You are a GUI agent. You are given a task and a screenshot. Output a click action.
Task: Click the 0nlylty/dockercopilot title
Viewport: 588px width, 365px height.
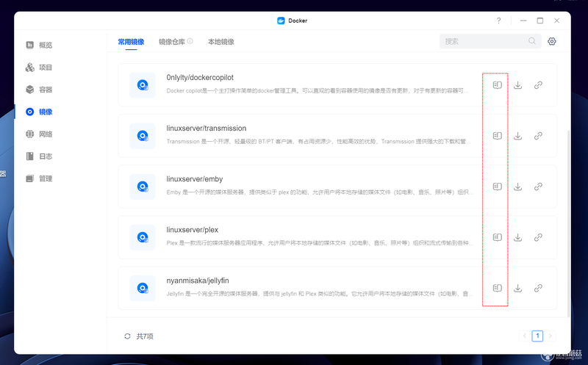pos(200,78)
